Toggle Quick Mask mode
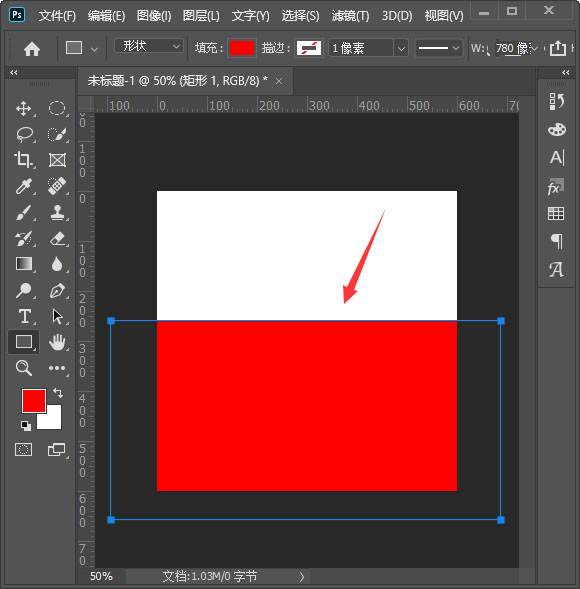 click(x=23, y=449)
